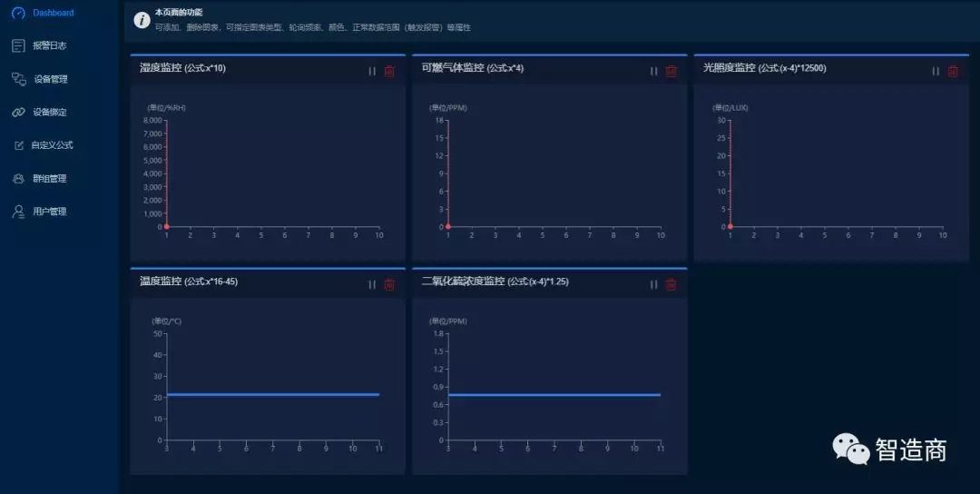Delete the 温度监控 chart with trash icon
Viewport: 980px width, 494px height.
(x=389, y=284)
